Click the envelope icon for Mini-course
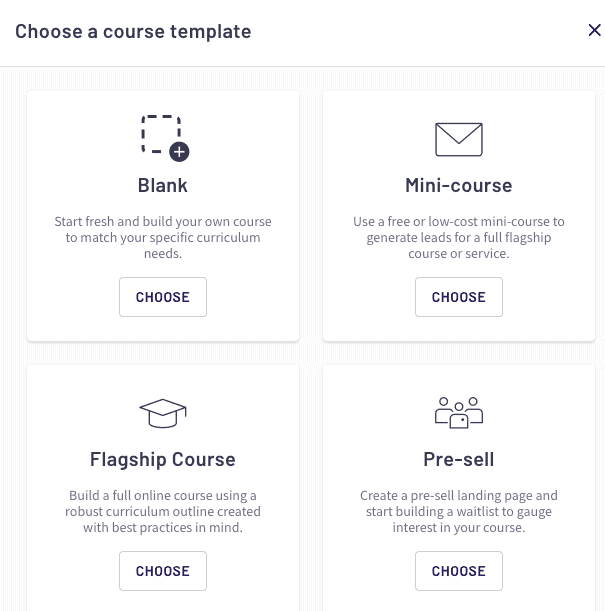 pos(459,140)
